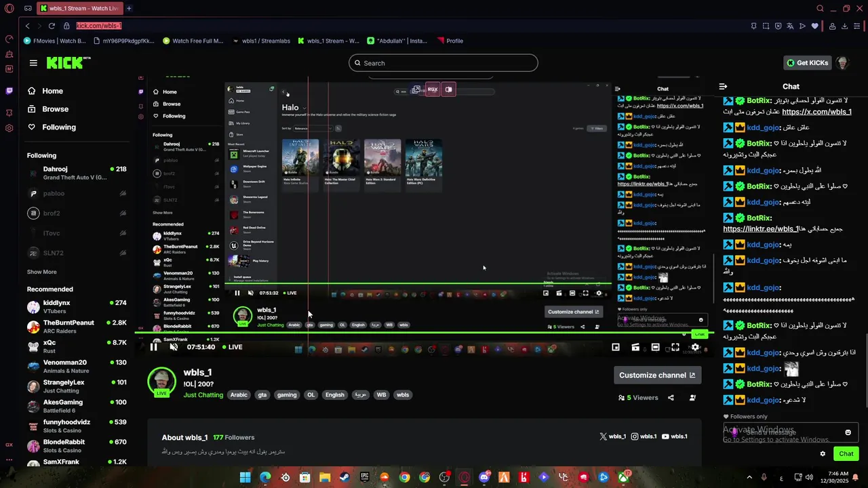Enter fullscreen mode in the player
The height and width of the screenshot is (488, 868).
click(x=675, y=347)
